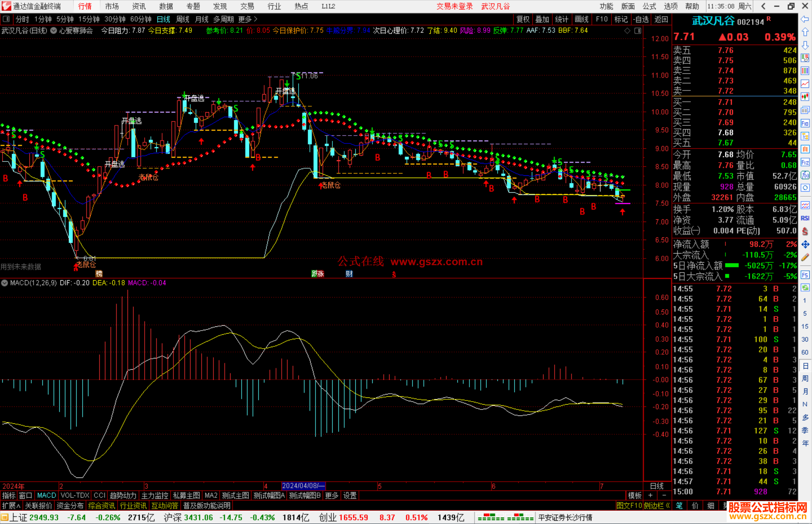Switch to the 周线 period tab

183,19
